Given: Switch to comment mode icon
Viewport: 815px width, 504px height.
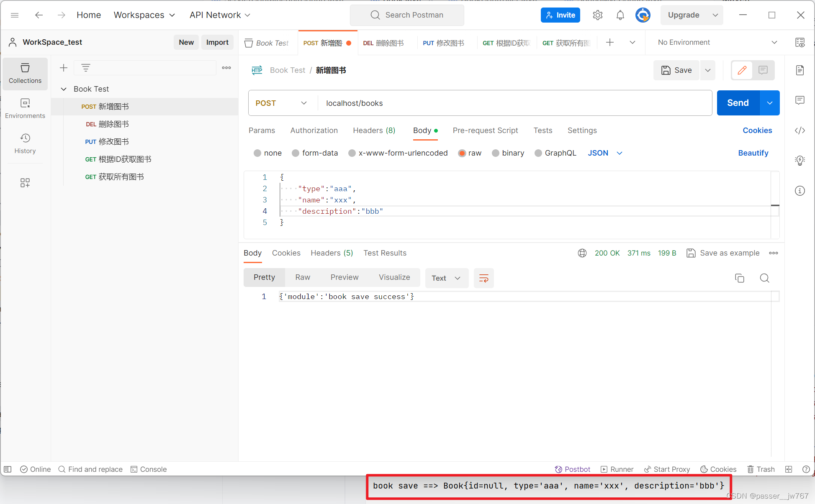Looking at the screenshot, I should point(763,70).
